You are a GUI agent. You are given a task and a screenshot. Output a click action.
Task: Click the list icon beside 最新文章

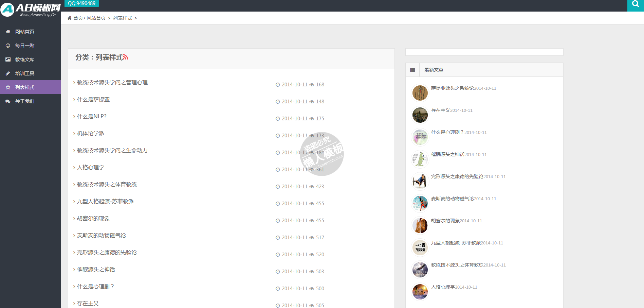(x=412, y=70)
